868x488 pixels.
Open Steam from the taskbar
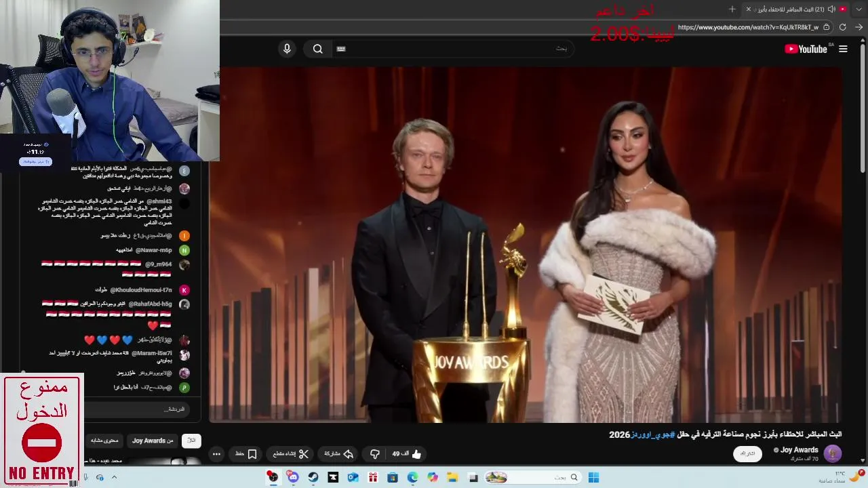coord(313,478)
